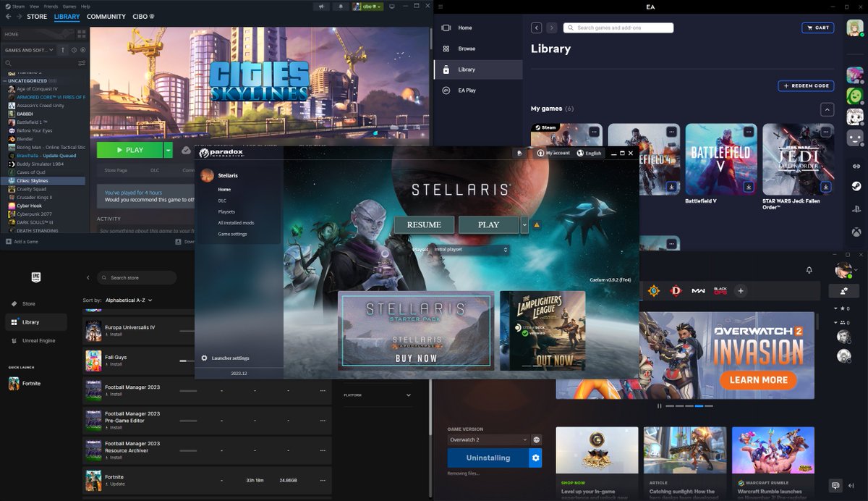Add game with plus icon in Battle.net
This screenshot has height=501, width=868.
pyautogui.click(x=741, y=291)
